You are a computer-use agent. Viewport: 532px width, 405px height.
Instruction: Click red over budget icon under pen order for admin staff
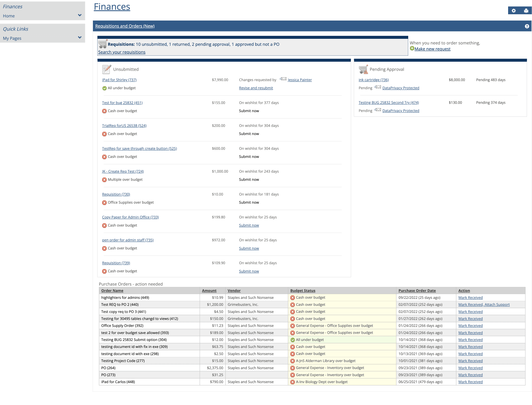coord(105,248)
